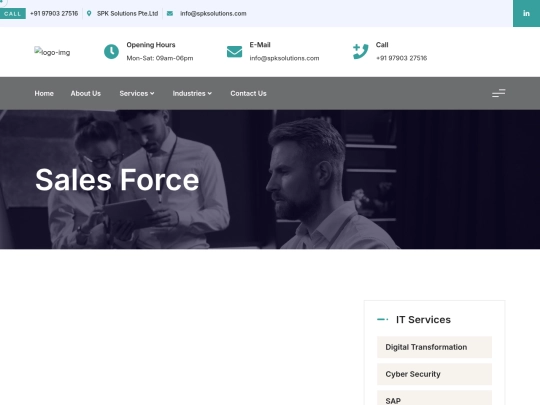This screenshot has width=540, height=405.
Task: Click the Opening Hours label
Action: pos(151,45)
